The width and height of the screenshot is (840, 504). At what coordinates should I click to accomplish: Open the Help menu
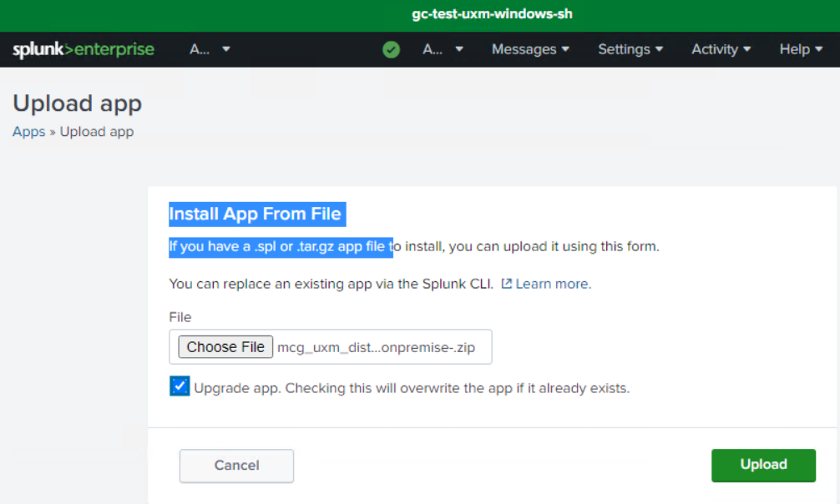click(x=801, y=50)
